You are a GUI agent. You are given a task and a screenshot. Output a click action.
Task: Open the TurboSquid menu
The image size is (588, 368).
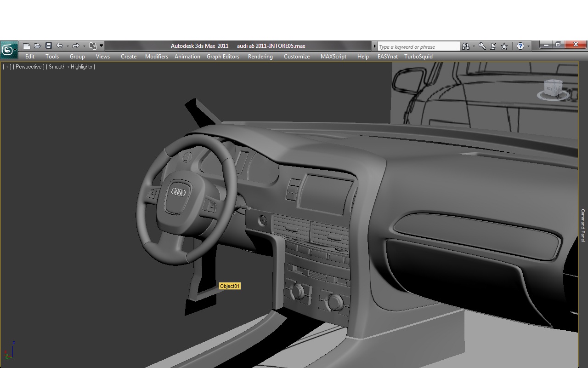(418, 57)
